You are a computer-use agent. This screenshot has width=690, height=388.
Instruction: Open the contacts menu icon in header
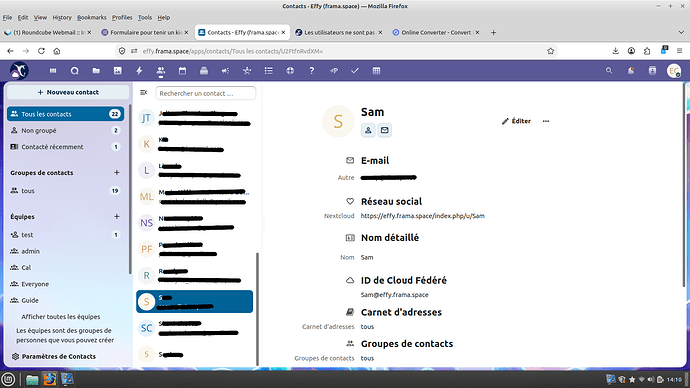(x=652, y=70)
